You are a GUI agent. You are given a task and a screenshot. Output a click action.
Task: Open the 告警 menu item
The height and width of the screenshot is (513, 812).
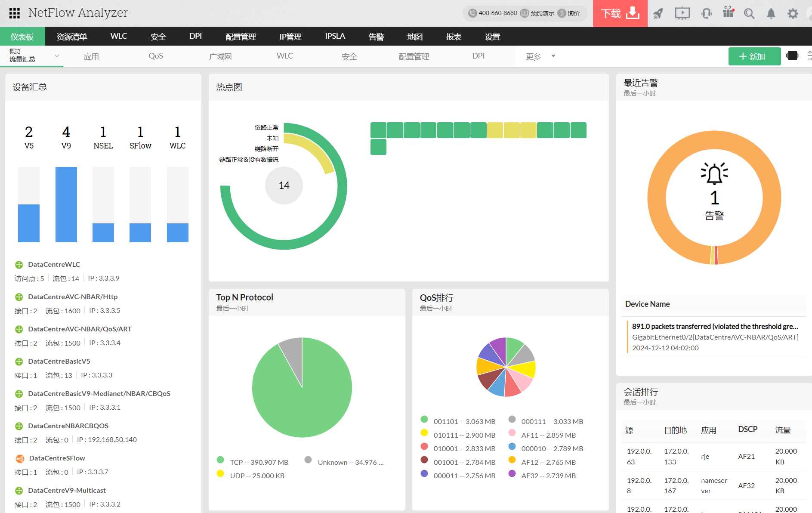pyautogui.click(x=376, y=37)
